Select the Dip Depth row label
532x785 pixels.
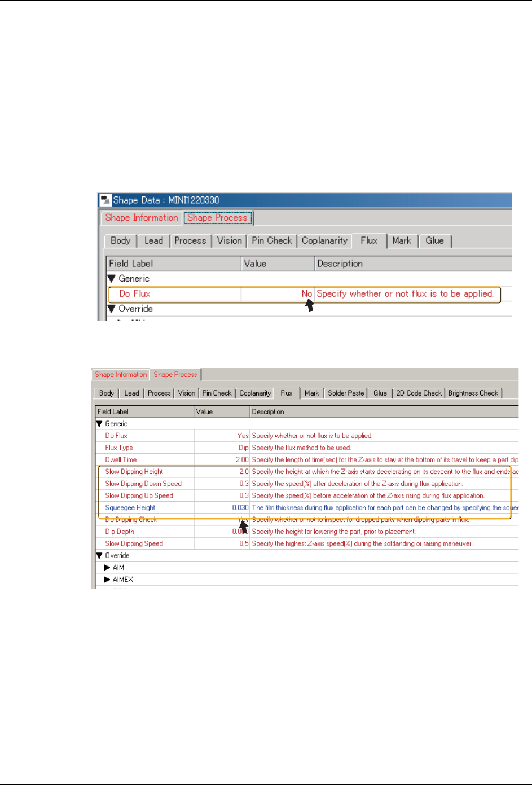tap(120, 532)
